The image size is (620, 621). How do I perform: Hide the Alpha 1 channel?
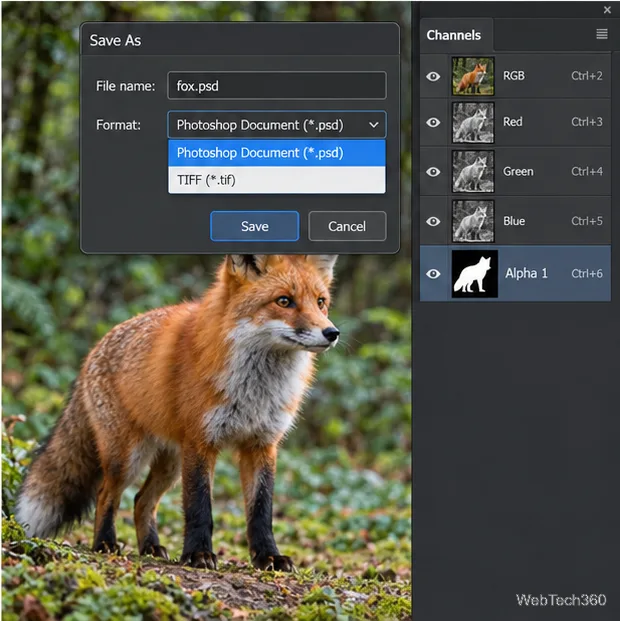[x=433, y=274]
